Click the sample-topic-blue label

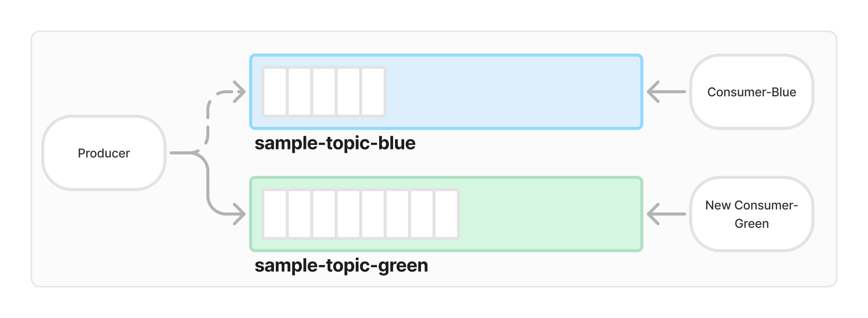tap(335, 143)
